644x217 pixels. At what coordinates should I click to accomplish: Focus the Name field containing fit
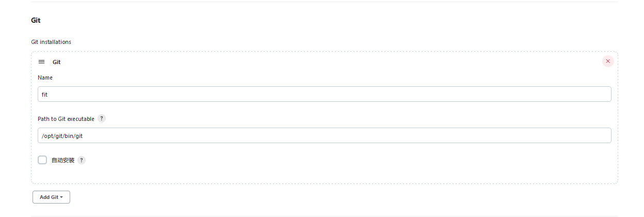(x=324, y=94)
